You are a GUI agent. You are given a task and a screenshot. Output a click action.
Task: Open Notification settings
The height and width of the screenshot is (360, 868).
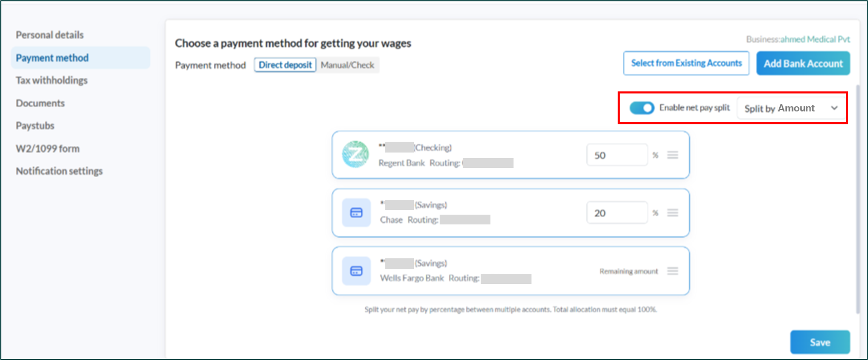59,171
